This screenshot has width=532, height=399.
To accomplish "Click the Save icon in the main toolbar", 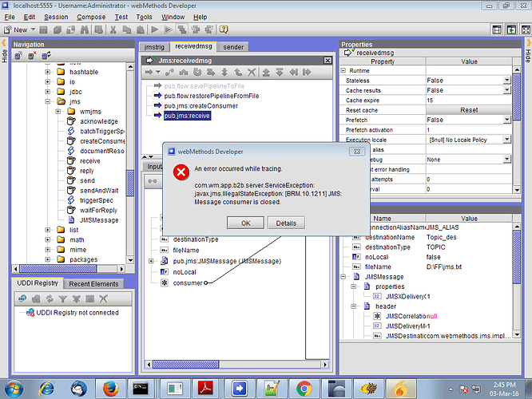I will coord(43,30).
